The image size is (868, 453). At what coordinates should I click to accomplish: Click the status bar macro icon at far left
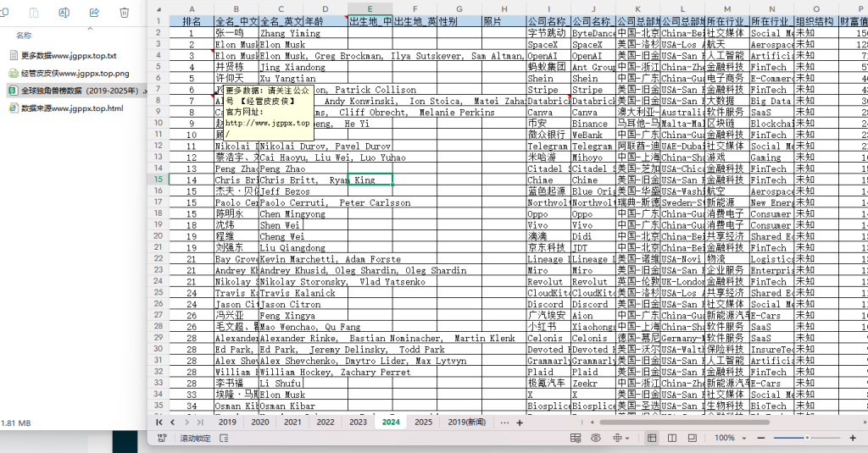[162, 438]
